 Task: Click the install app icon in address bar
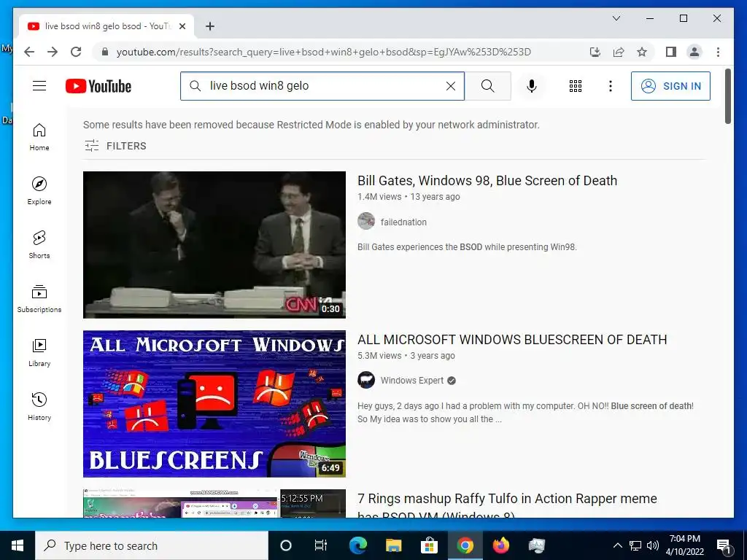595,52
